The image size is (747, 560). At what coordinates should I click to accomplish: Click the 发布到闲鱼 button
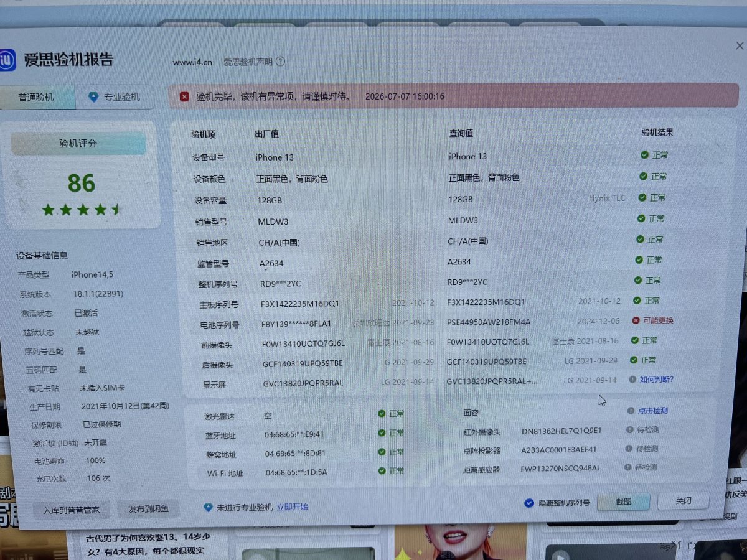[148, 509]
